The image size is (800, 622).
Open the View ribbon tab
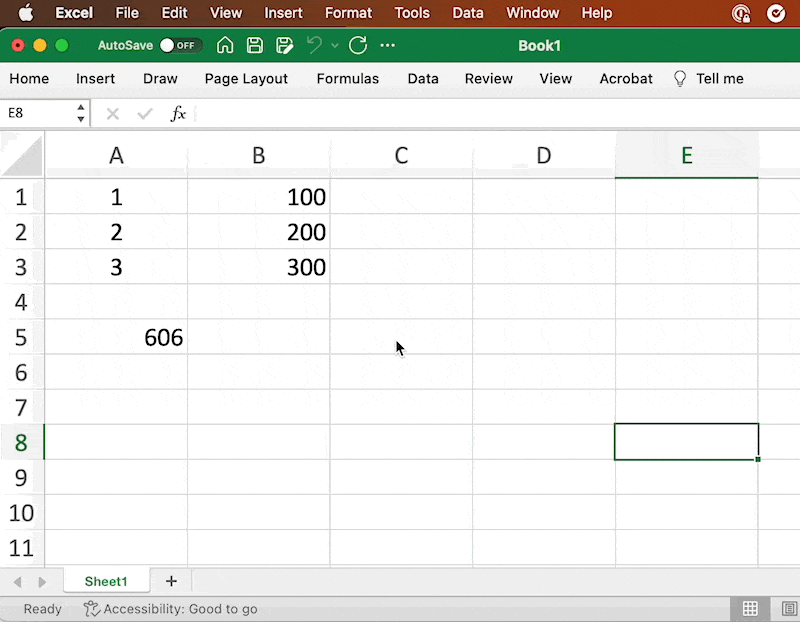(x=556, y=79)
